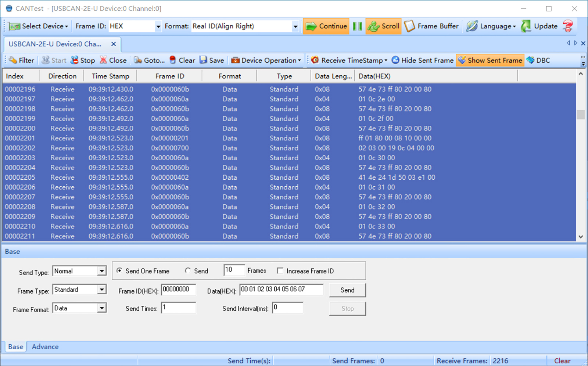Clear the frame list using toolbar Clear
Image resolution: width=588 pixels, height=366 pixels.
click(x=173, y=60)
